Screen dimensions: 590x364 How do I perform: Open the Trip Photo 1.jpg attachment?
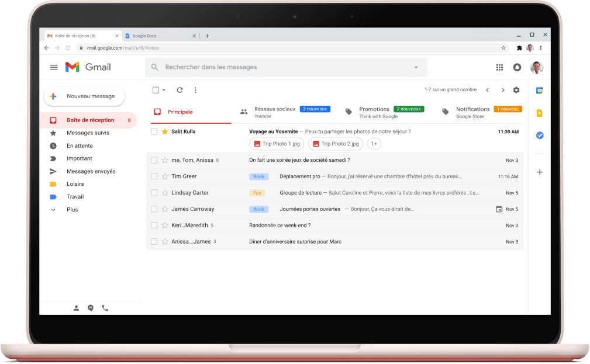pos(277,144)
